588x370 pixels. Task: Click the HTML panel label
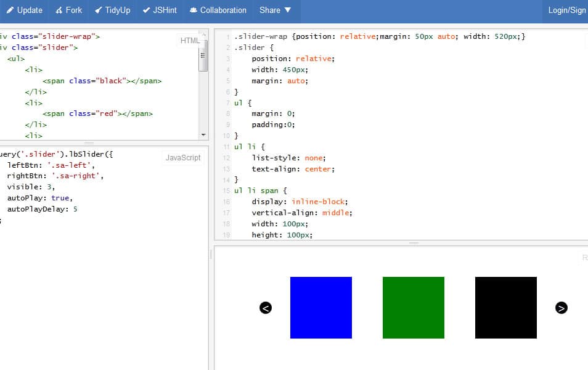coord(189,41)
